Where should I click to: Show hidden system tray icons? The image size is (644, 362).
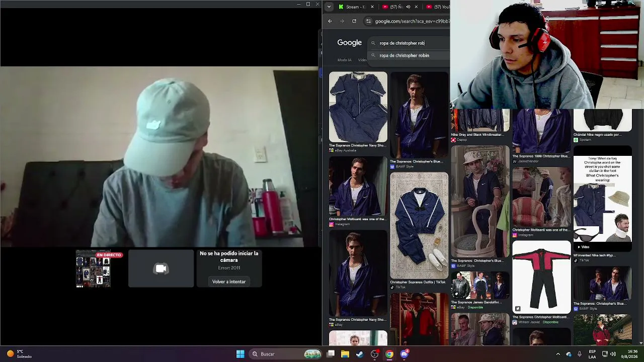click(x=557, y=354)
